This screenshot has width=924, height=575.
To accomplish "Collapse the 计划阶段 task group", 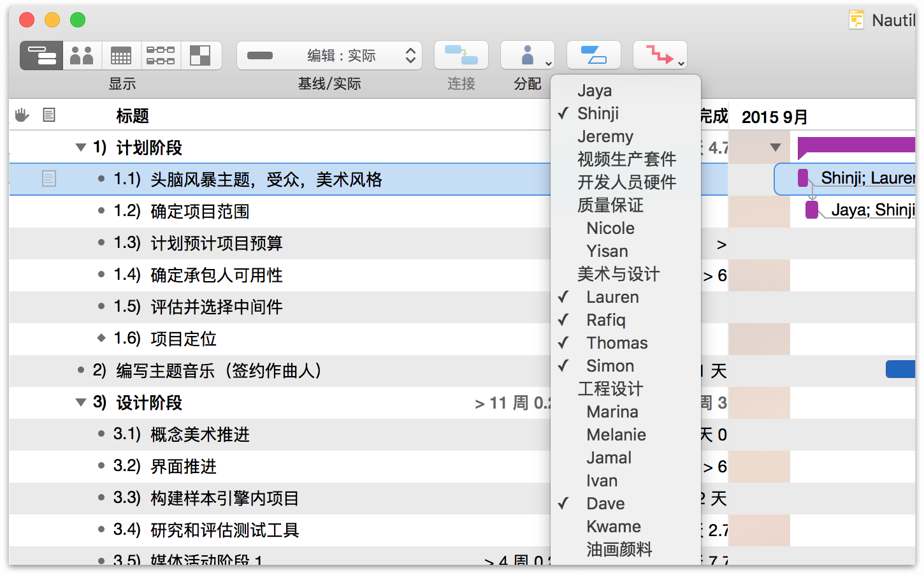I will tap(81, 148).
